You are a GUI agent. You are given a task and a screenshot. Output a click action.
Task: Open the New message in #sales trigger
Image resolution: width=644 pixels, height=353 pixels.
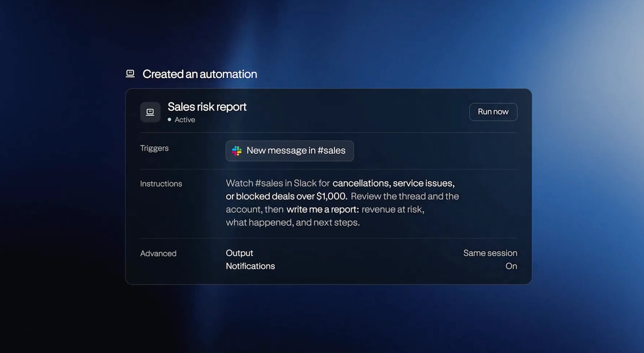(289, 151)
